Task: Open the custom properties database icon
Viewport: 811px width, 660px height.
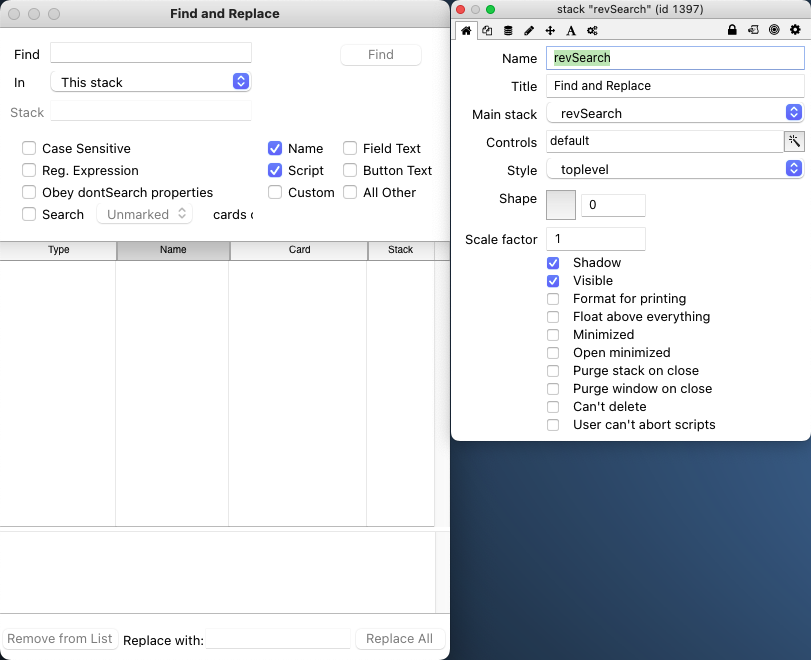Action: tap(508, 30)
